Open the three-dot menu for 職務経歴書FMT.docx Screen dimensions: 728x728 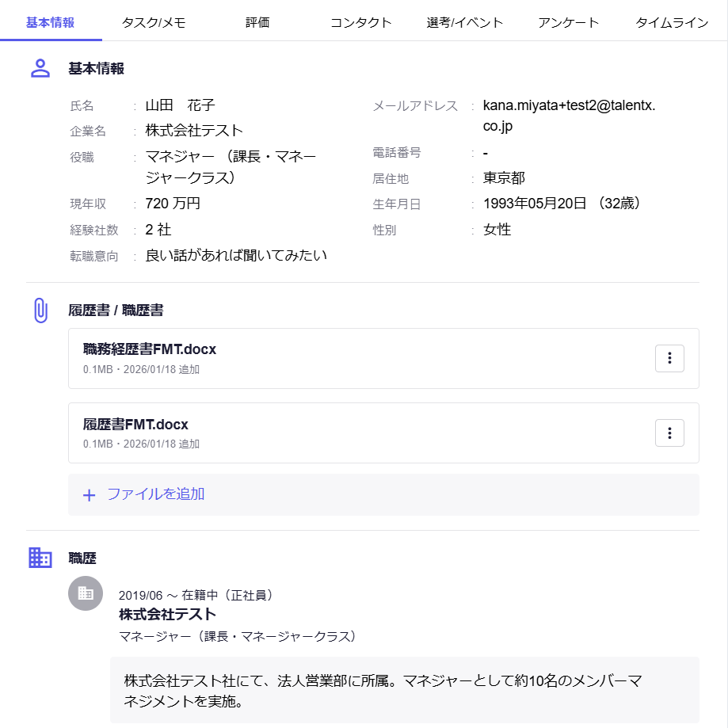click(x=669, y=358)
